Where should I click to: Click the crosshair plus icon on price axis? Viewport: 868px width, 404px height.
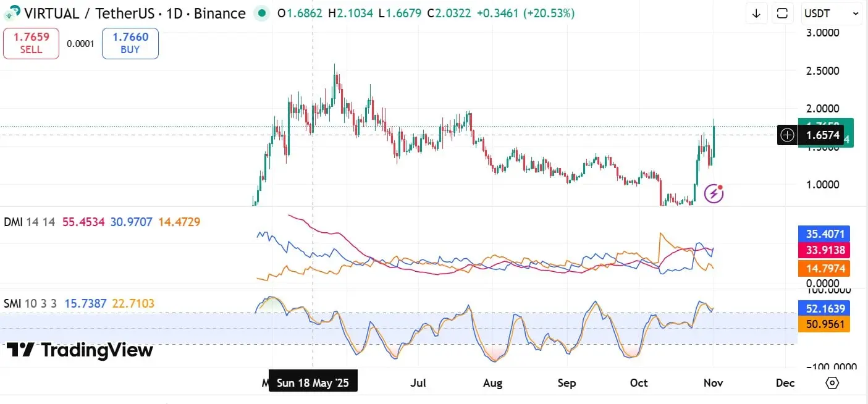(x=787, y=135)
